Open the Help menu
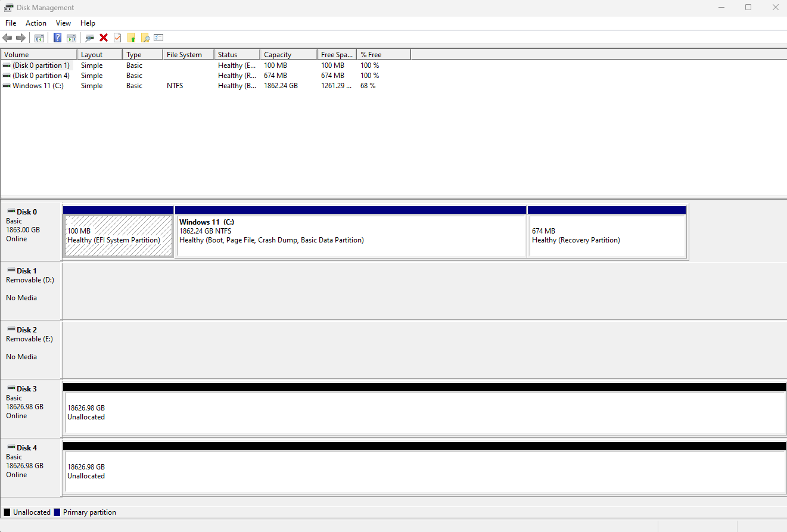787x532 pixels. [x=88, y=23]
